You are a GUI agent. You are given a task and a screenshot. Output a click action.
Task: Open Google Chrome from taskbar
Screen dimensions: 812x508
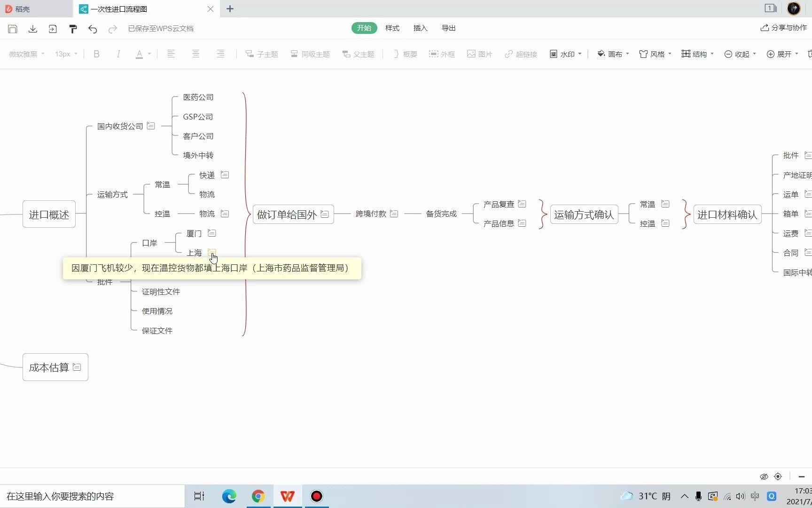pyautogui.click(x=258, y=496)
